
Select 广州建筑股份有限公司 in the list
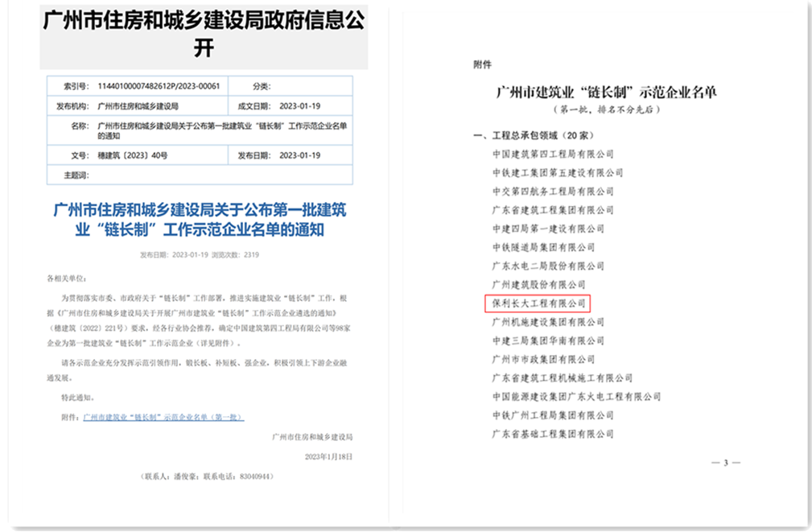(x=539, y=285)
